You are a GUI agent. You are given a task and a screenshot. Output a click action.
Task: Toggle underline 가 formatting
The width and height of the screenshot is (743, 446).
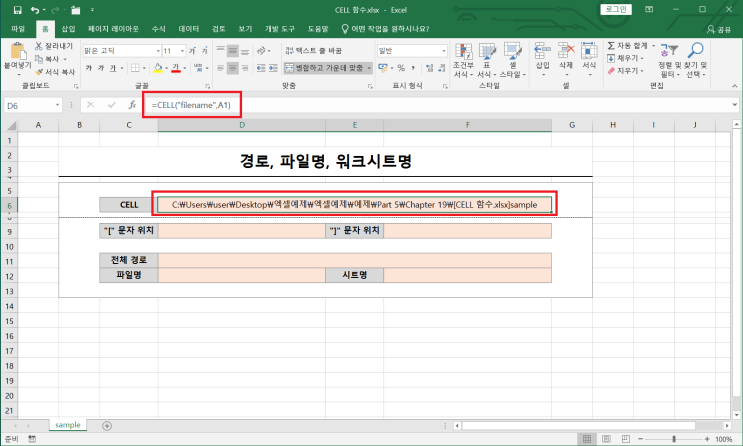coord(113,68)
